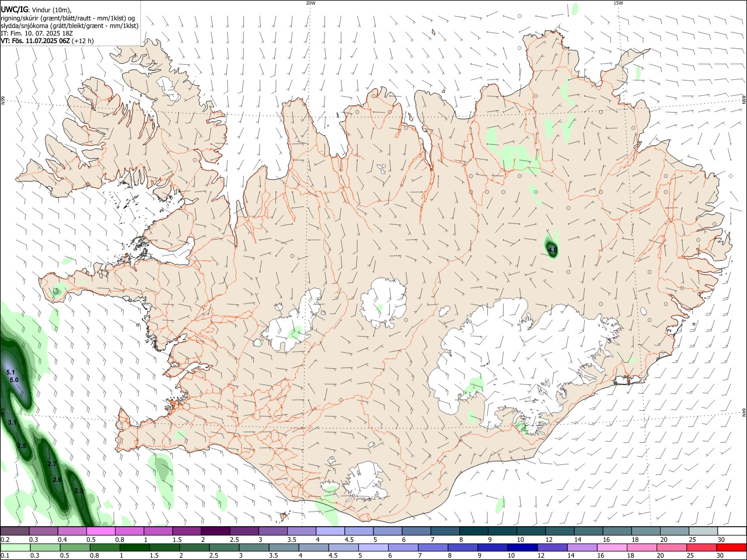Image resolution: width=747 pixels, height=560 pixels.
Task: Click the 1.5 label on the upper scale
Action: point(177,540)
